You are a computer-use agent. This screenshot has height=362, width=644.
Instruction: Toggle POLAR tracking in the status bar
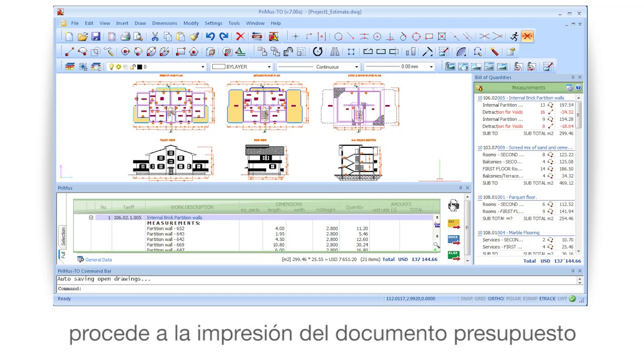pos(513,299)
